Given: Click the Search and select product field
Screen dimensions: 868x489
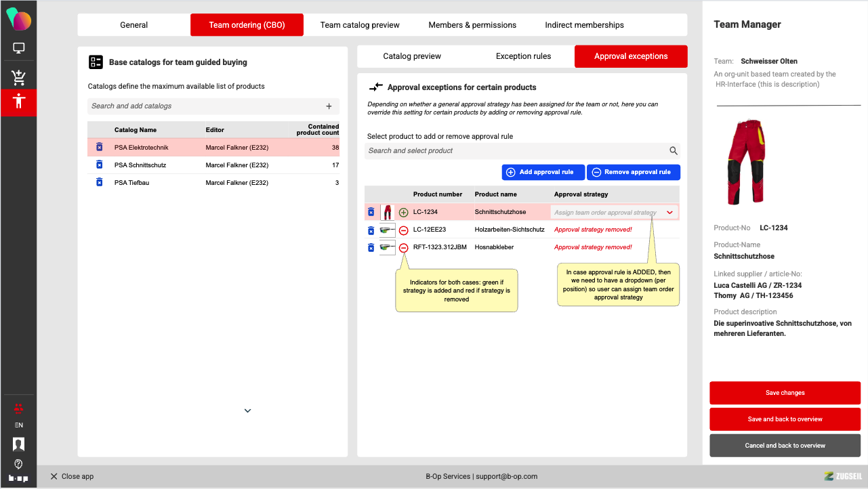Looking at the screenshot, I should pyautogui.click(x=515, y=151).
